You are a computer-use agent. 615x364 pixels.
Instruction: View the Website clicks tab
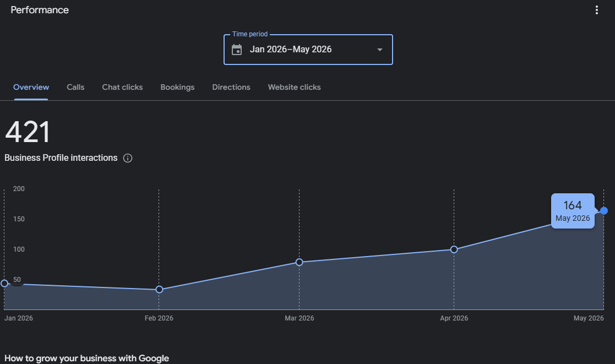(x=294, y=87)
